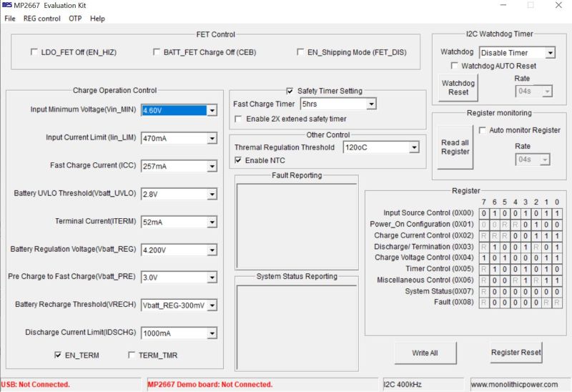Open the Watchdog Disable Timer dropdown
The width and height of the screenshot is (572, 392).
[x=550, y=53]
